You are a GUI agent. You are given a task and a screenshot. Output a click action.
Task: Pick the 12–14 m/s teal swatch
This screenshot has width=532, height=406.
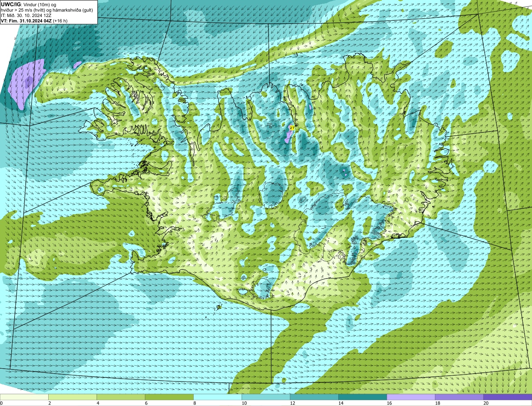[314, 397]
